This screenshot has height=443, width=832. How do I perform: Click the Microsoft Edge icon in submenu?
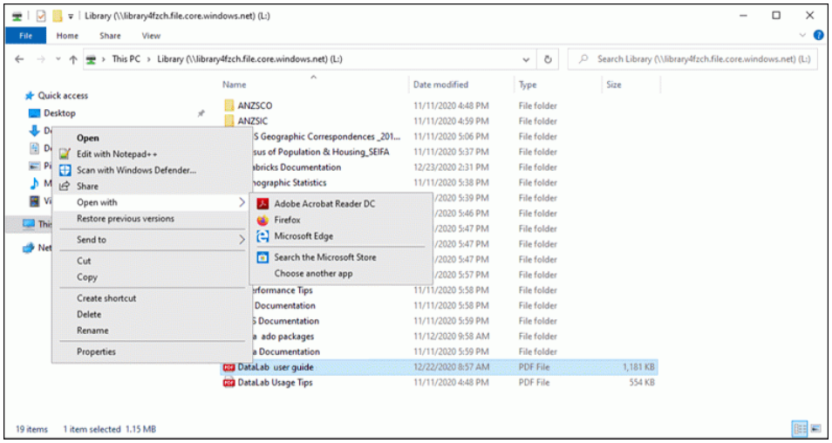click(263, 236)
